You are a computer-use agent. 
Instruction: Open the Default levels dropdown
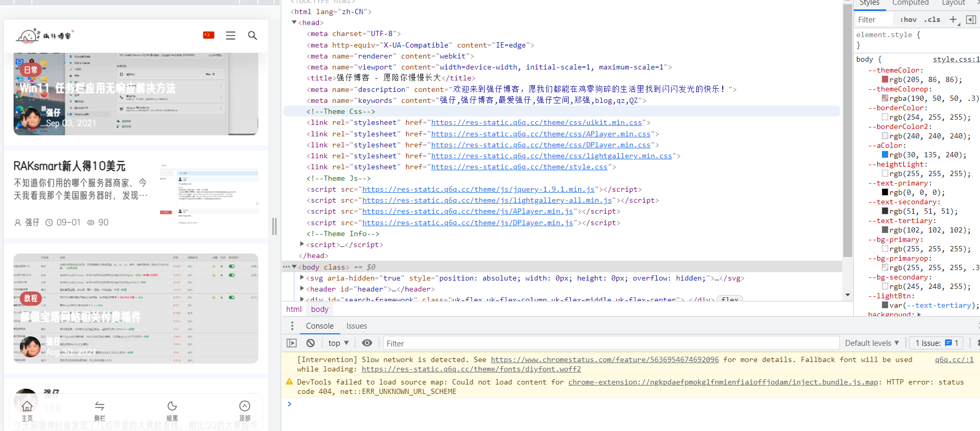pyautogui.click(x=871, y=343)
